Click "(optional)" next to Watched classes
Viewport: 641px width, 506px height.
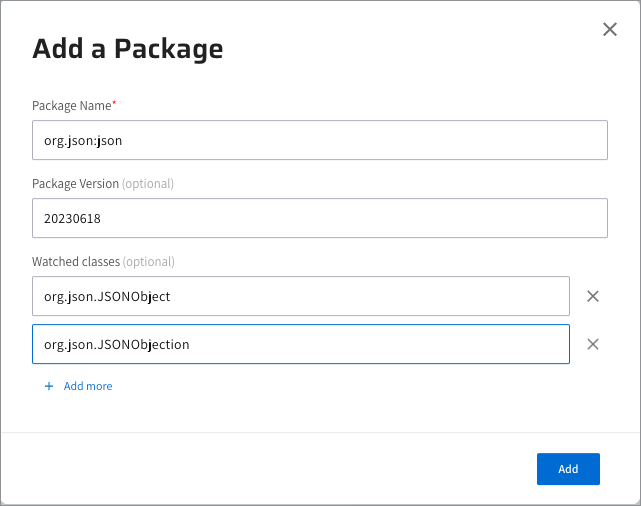[x=149, y=262]
